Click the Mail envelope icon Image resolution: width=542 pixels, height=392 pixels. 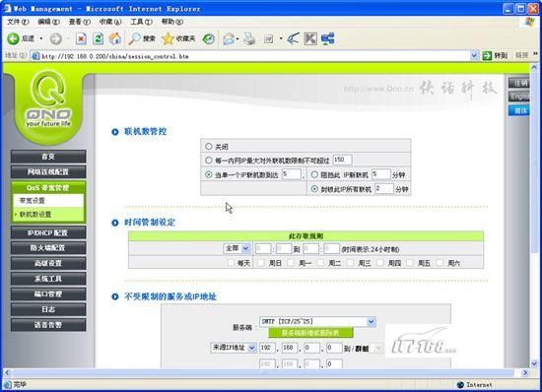(229, 38)
